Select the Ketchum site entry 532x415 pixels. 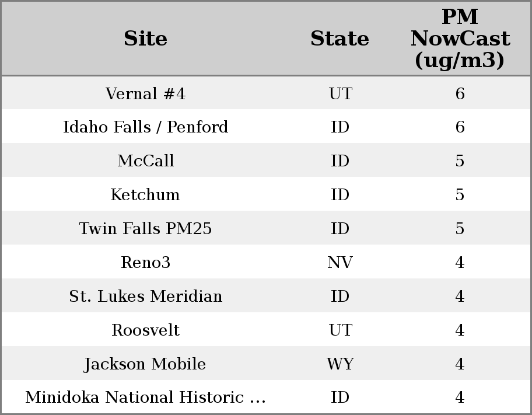pos(145,194)
